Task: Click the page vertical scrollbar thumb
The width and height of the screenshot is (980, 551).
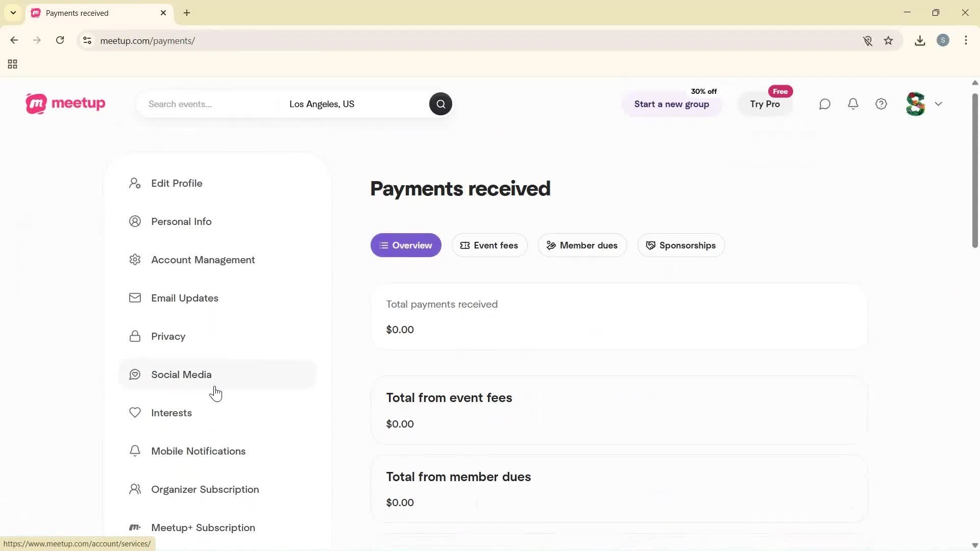Action: (x=974, y=171)
